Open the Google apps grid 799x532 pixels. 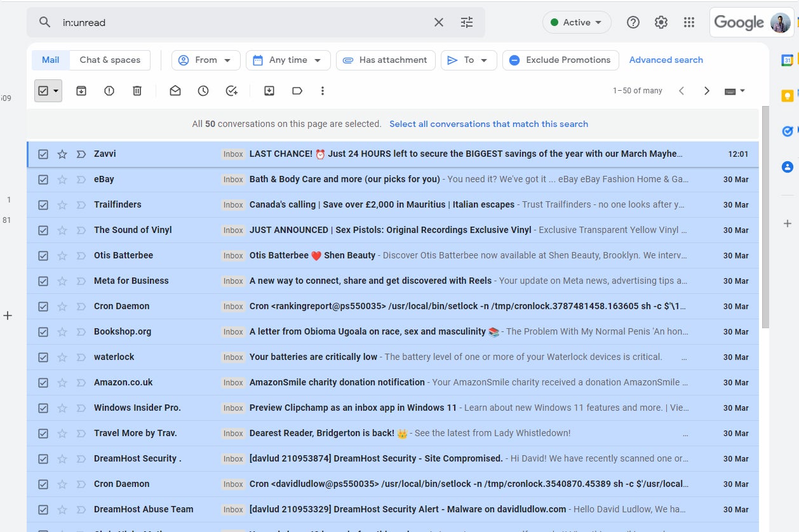[689, 22]
